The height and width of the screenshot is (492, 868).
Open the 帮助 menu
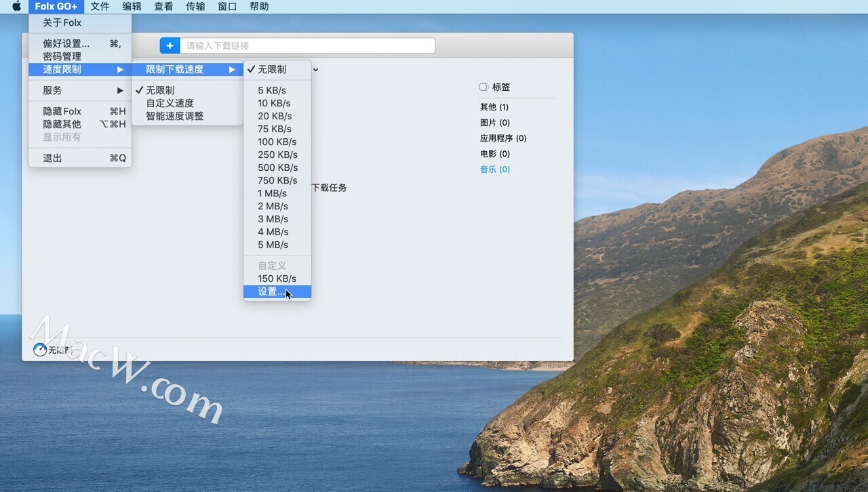259,7
